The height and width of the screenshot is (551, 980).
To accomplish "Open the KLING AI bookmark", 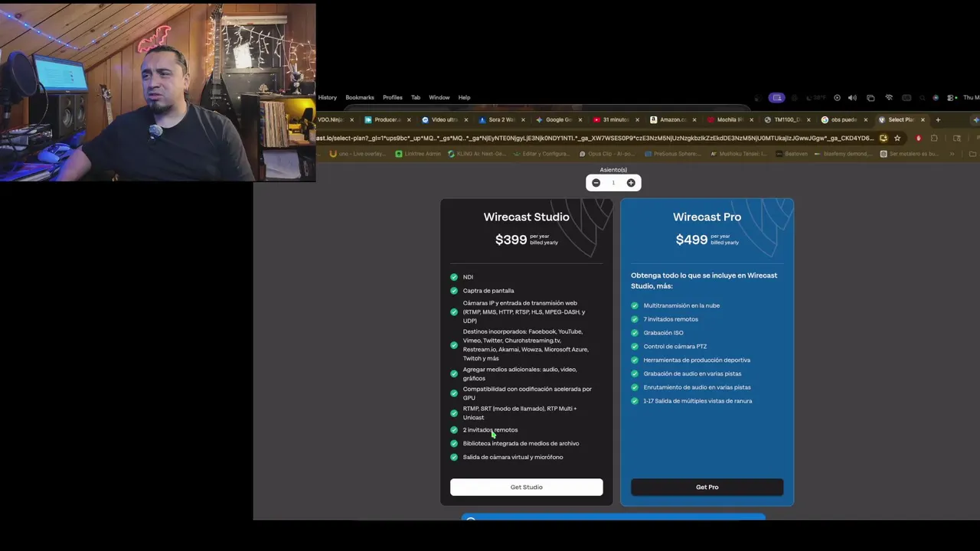I will coord(475,154).
